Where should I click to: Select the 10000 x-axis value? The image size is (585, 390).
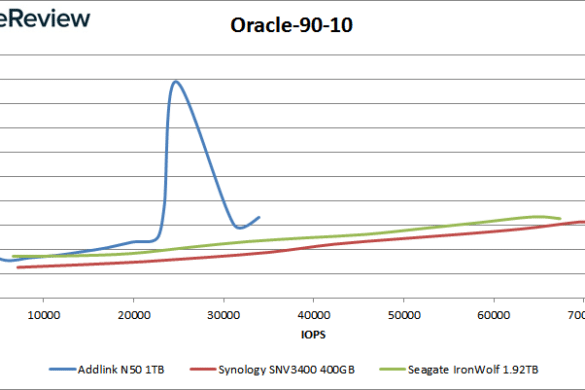[44, 315]
